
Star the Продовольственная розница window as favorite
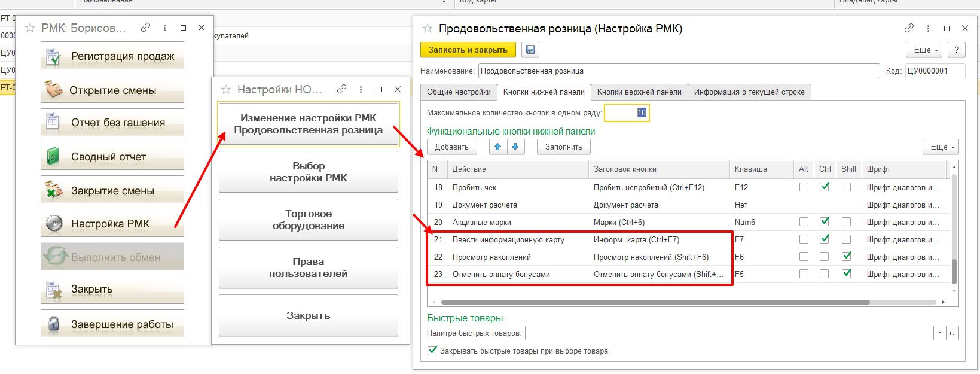(x=427, y=28)
